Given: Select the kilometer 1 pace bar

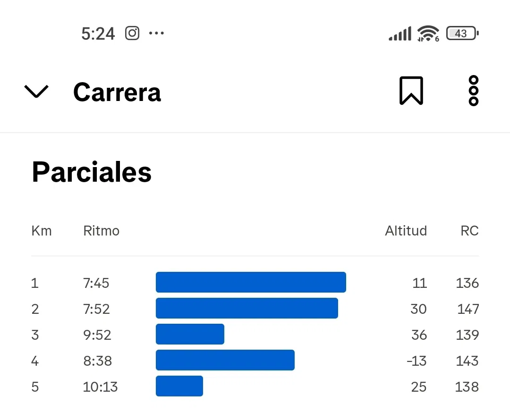Looking at the screenshot, I should click(251, 282).
